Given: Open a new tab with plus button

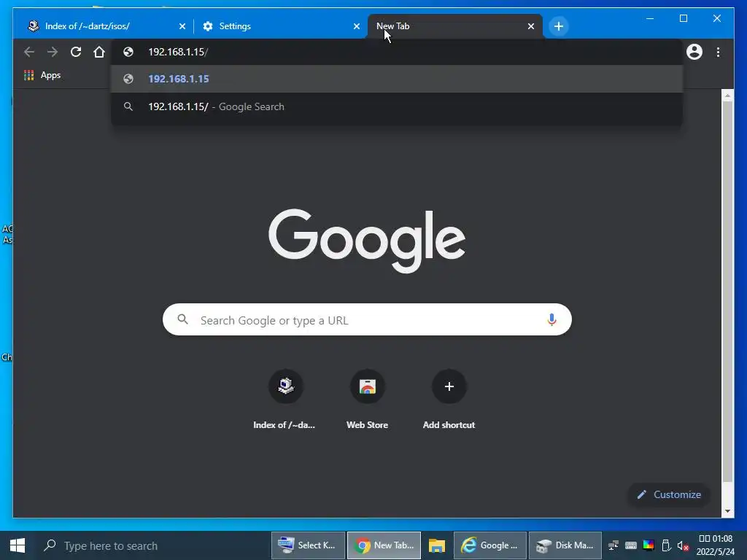Looking at the screenshot, I should [559, 26].
